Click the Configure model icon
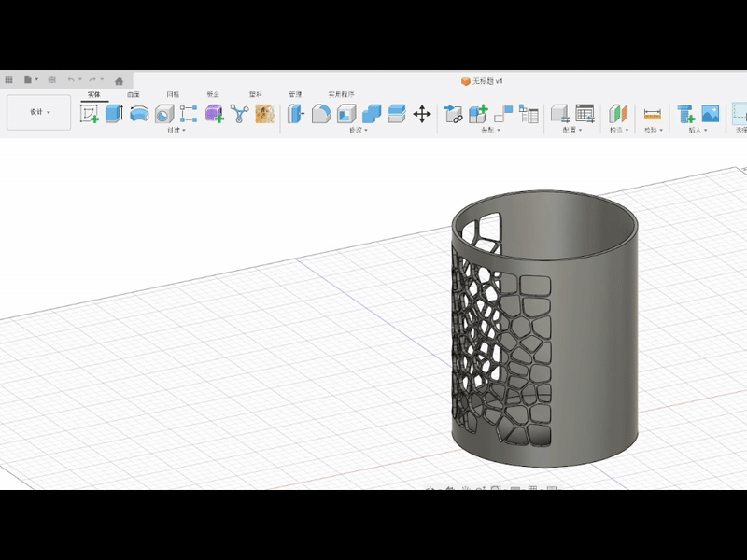The width and height of the screenshot is (747, 560). click(559, 114)
